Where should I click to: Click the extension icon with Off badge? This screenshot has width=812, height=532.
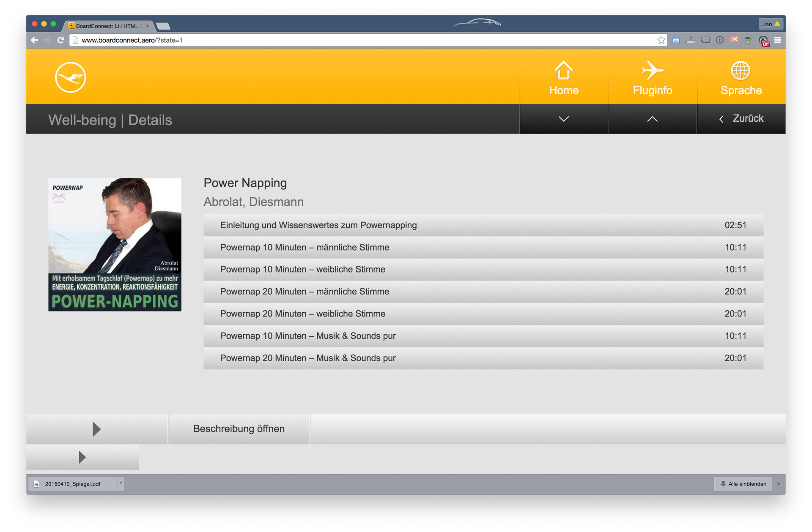(x=764, y=41)
